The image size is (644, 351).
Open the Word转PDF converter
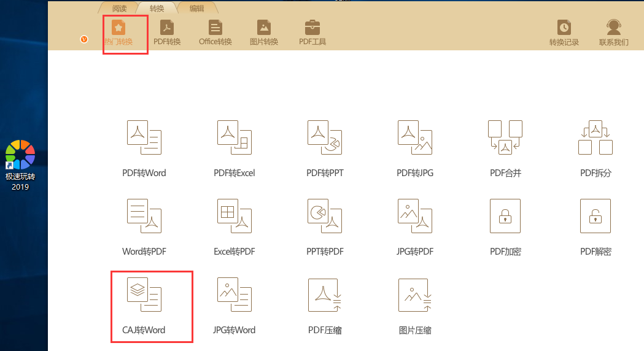[144, 227]
